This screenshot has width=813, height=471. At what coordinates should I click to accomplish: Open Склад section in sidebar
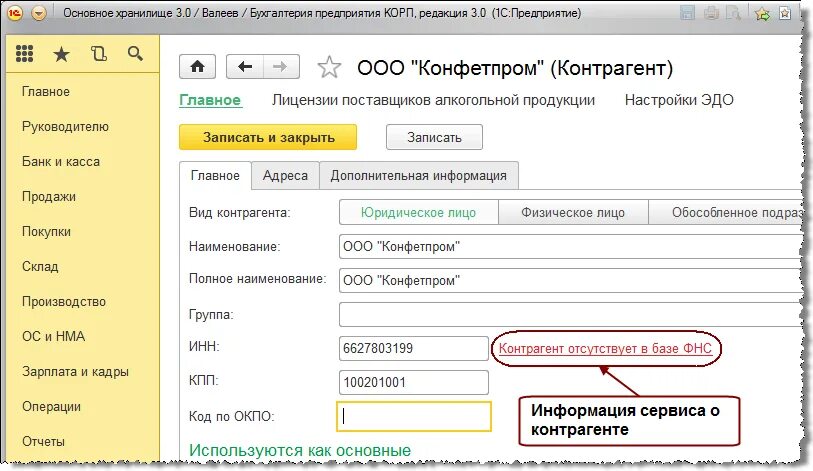pos(40,267)
